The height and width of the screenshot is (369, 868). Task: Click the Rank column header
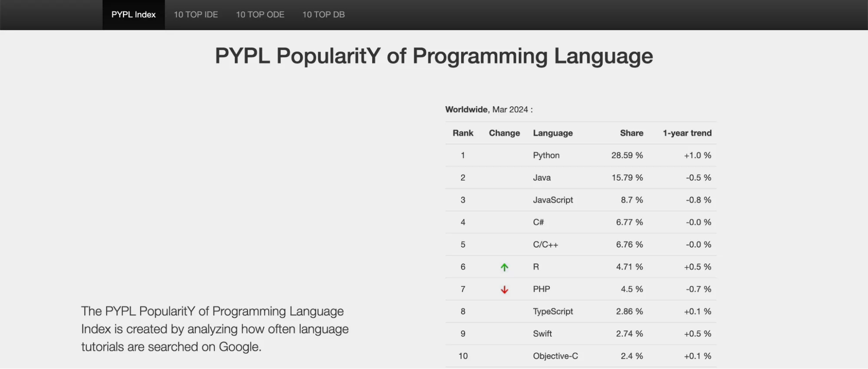(x=463, y=133)
